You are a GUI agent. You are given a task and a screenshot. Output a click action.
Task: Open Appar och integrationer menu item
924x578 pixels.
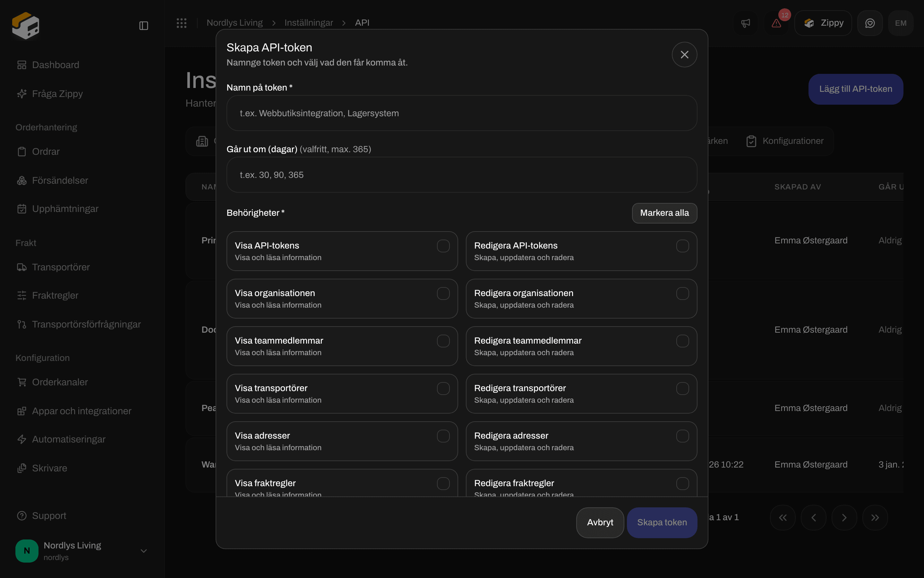[74, 411]
